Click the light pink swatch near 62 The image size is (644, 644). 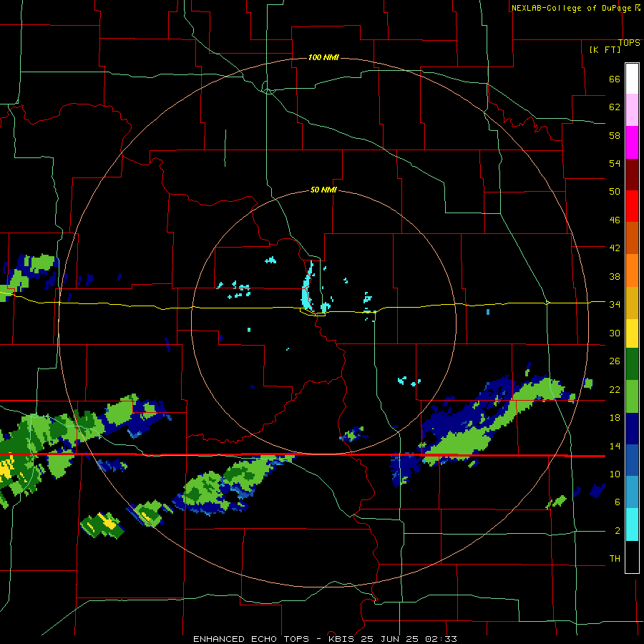pyautogui.click(x=632, y=110)
